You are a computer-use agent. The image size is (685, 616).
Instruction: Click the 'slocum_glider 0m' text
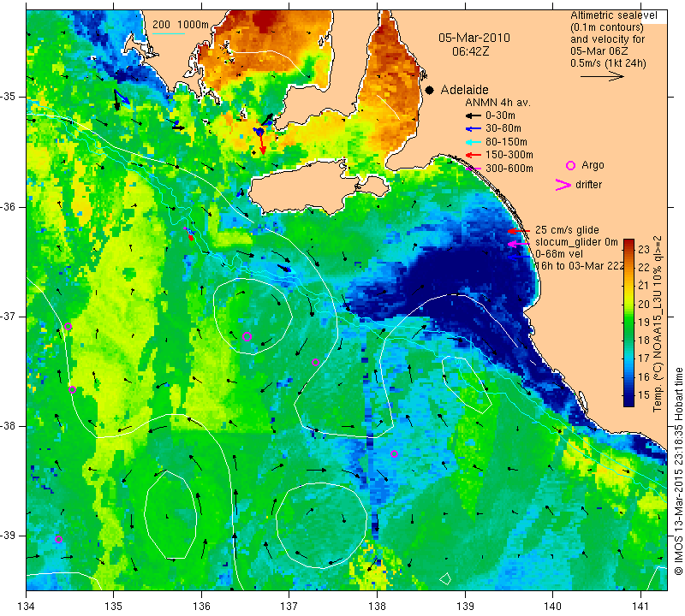(576, 242)
